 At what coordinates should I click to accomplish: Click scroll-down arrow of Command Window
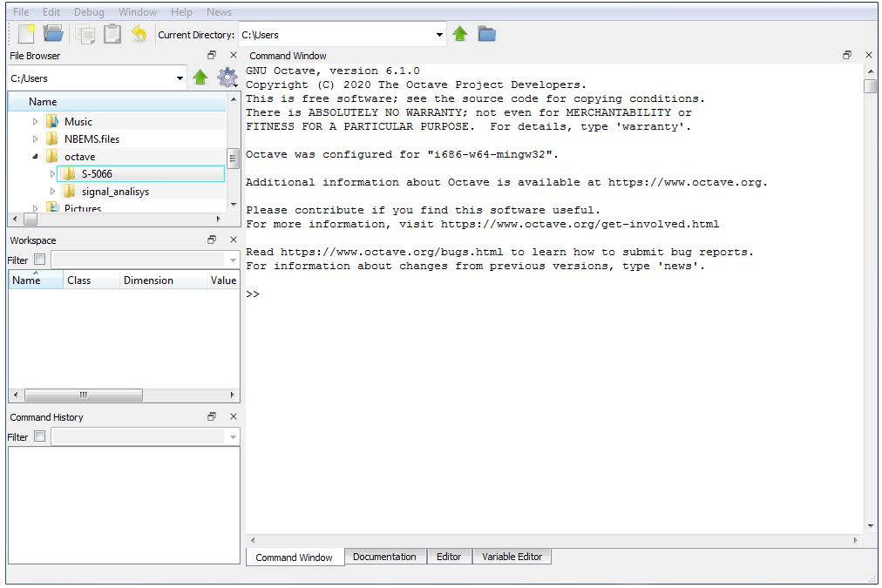(x=870, y=526)
